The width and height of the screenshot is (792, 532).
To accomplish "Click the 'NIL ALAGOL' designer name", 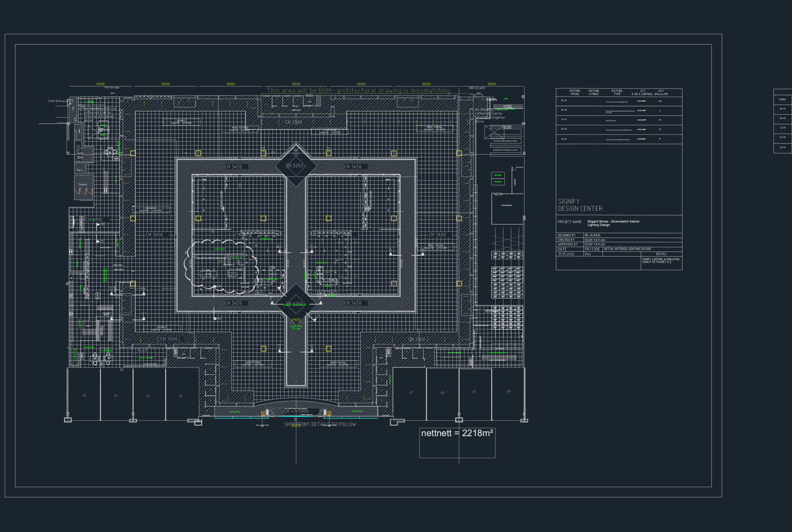I will tap(592, 235).
